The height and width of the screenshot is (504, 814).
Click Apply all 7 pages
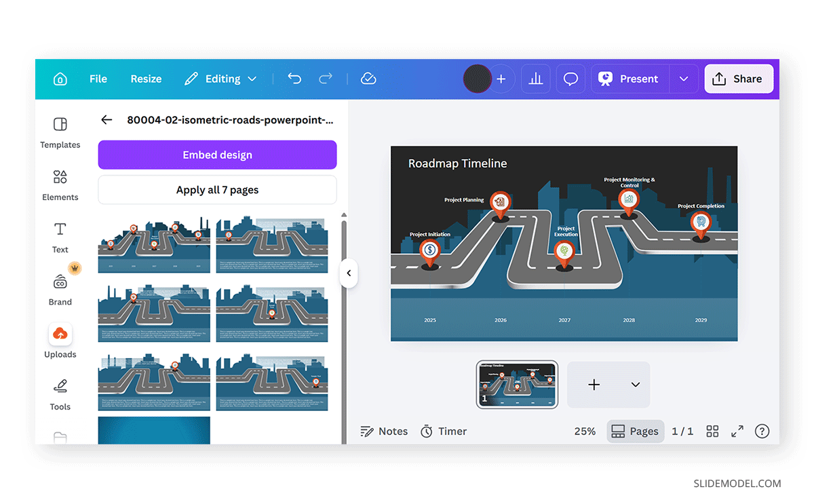(x=217, y=190)
